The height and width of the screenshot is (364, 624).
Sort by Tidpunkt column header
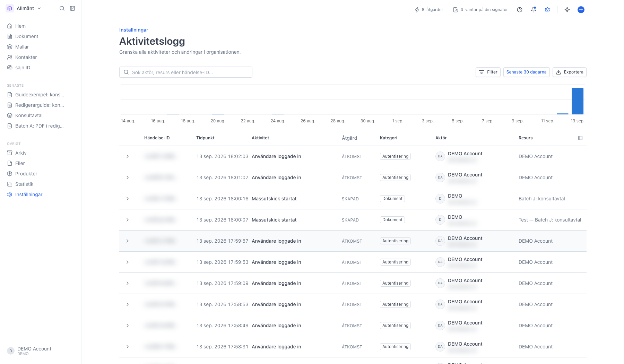(x=205, y=138)
